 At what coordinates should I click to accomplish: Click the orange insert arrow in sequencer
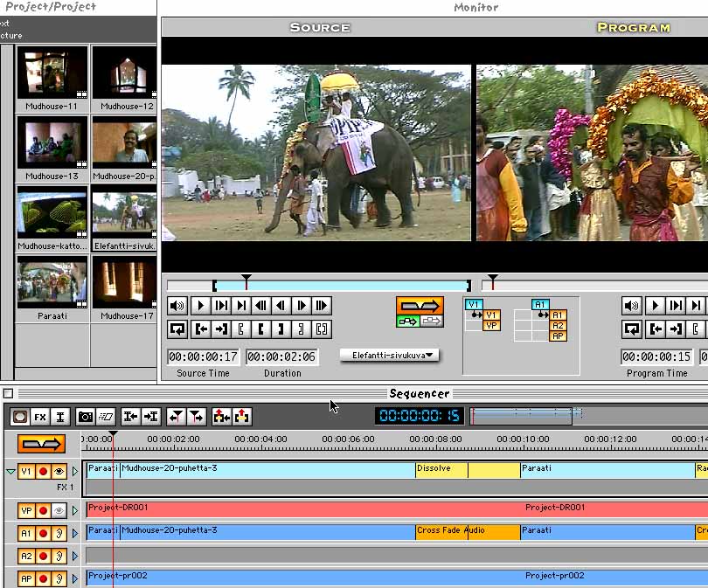41,444
